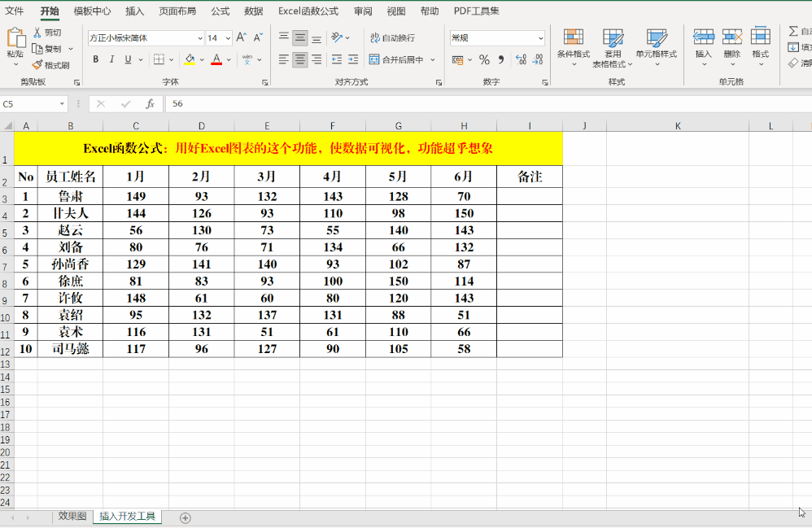Select cell C3 containing 149

point(136,196)
